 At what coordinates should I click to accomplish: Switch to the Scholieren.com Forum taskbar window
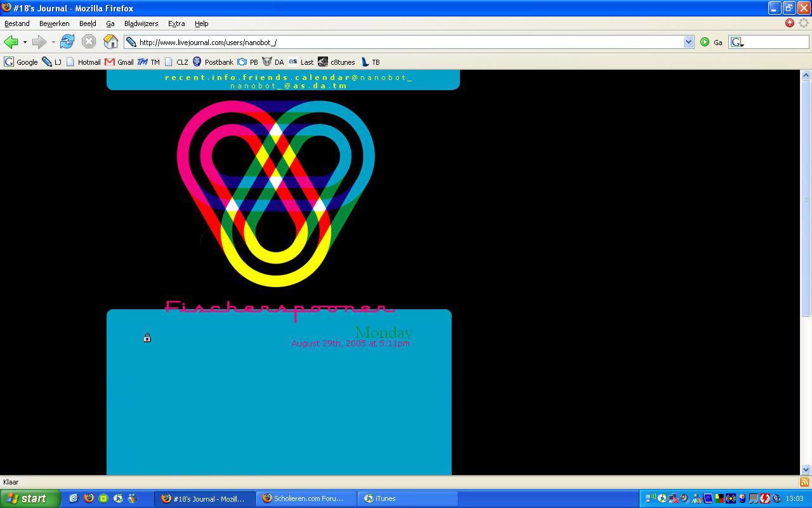(x=306, y=498)
